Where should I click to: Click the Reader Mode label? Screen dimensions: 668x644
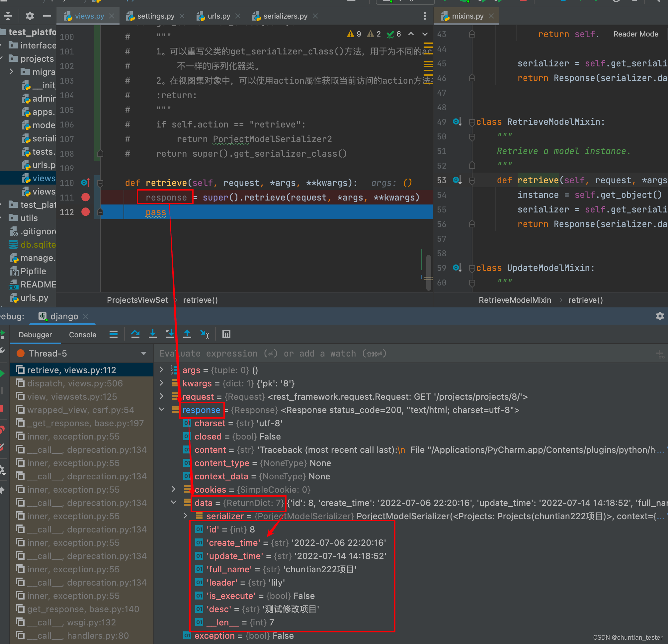[x=635, y=34]
